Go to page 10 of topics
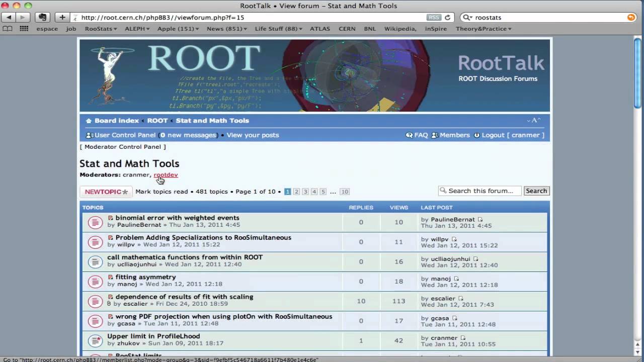This screenshot has width=644, height=362. [345, 192]
